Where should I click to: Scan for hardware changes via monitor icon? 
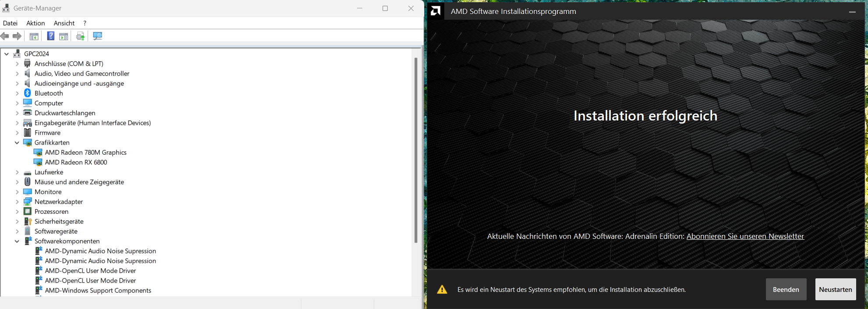pos(97,36)
